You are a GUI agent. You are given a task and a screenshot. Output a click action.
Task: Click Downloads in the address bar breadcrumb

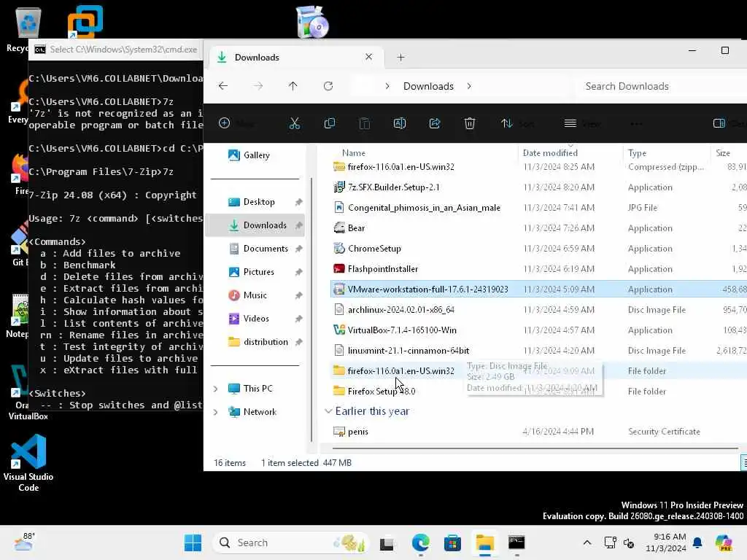click(x=428, y=86)
